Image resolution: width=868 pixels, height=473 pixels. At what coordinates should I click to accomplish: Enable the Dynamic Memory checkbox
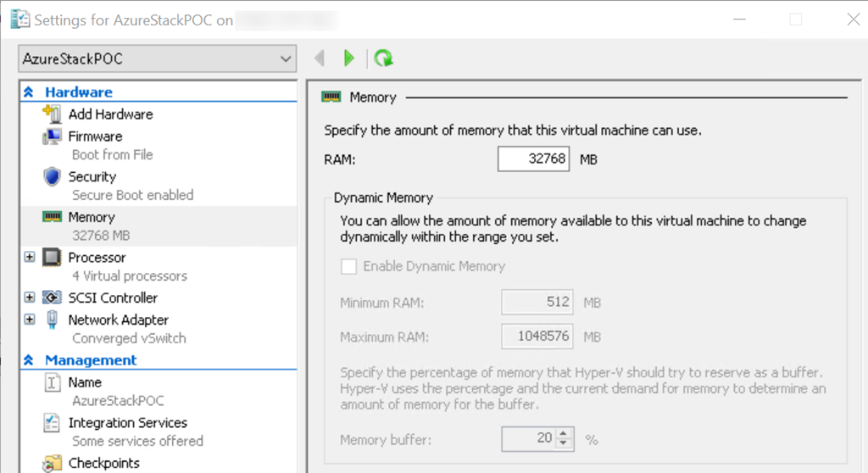tap(348, 266)
